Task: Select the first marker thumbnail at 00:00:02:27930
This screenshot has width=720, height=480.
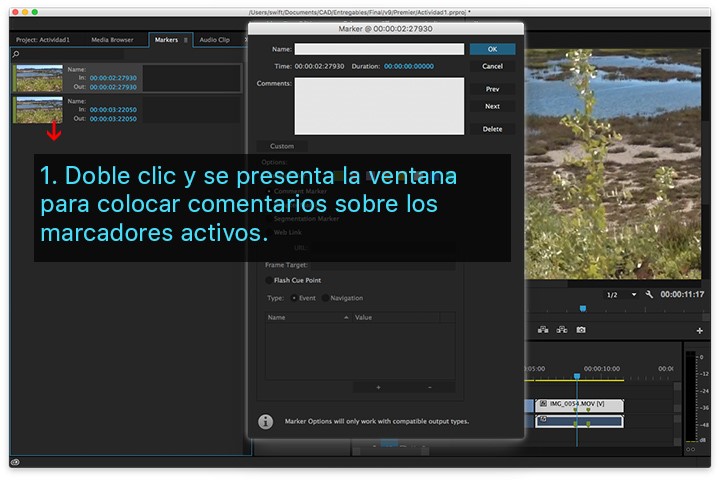Action: click(39, 78)
